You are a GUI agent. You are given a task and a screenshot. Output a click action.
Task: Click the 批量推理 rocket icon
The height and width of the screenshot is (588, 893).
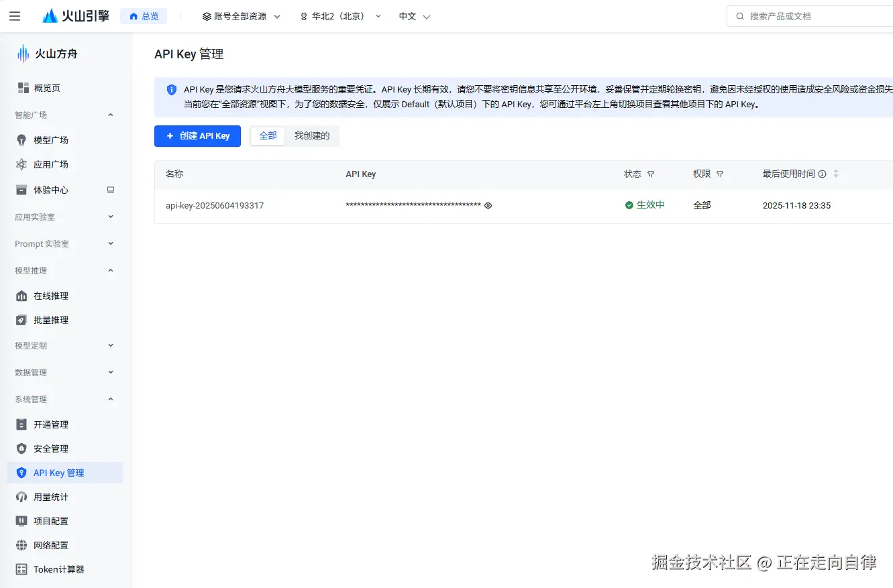click(21, 320)
